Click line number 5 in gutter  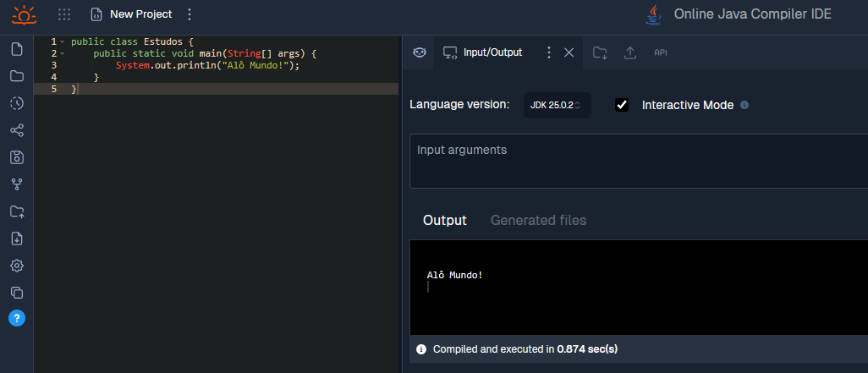(53, 89)
